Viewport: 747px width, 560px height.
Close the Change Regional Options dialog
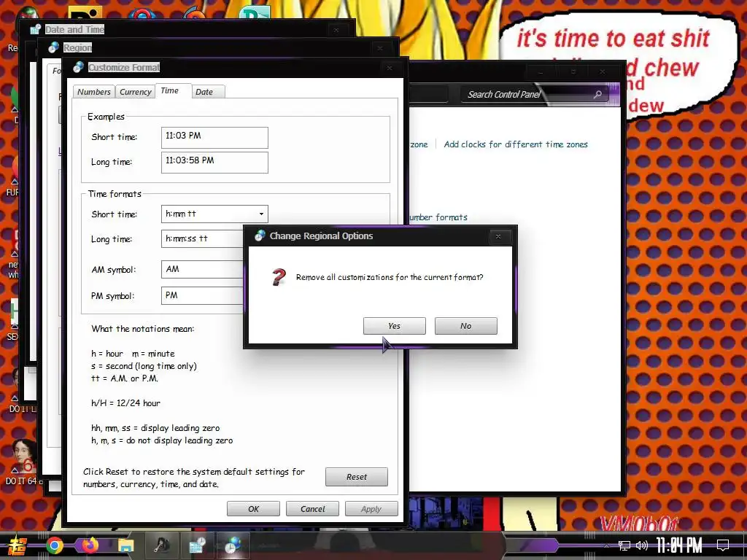498,236
